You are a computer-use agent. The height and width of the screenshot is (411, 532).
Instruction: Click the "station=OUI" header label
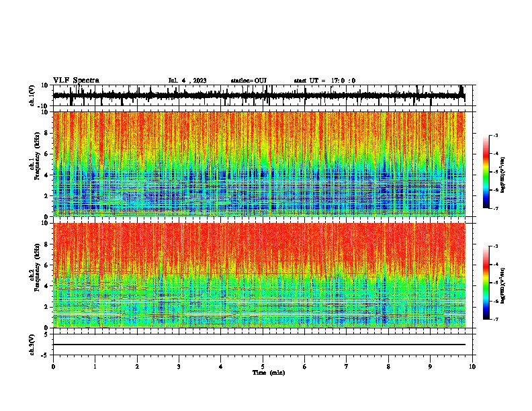pyautogui.click(x=249, y=81)
